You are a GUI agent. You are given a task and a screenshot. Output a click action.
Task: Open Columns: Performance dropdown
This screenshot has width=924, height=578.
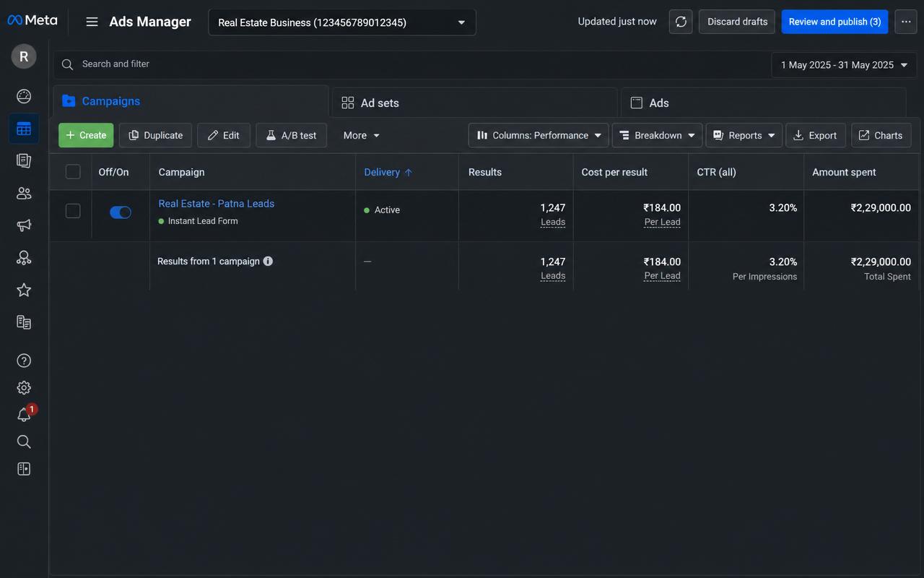tap(539, 135)
